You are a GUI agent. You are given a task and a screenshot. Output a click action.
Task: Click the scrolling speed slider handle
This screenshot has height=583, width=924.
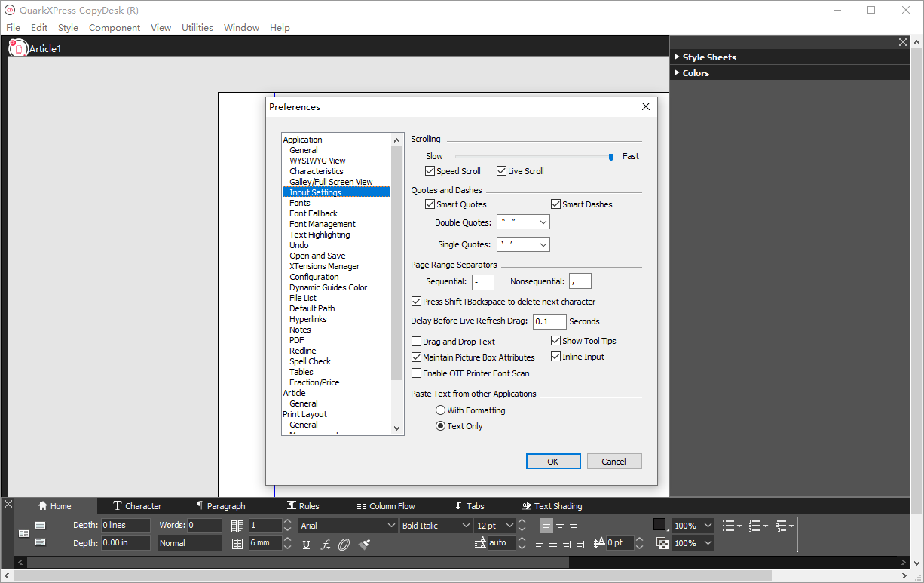pos(611,157)
